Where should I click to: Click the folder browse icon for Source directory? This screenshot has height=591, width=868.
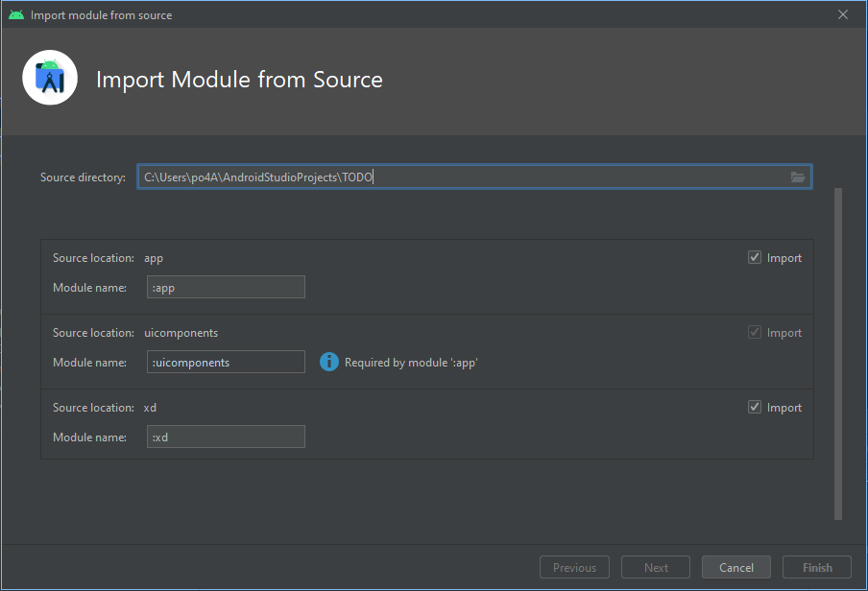[797, 177]
